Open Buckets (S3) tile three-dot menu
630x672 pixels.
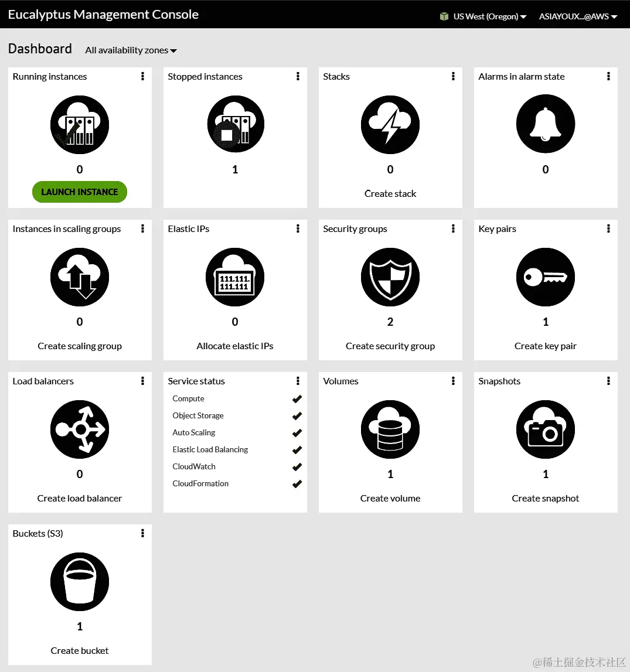click(x=143, y=533)
